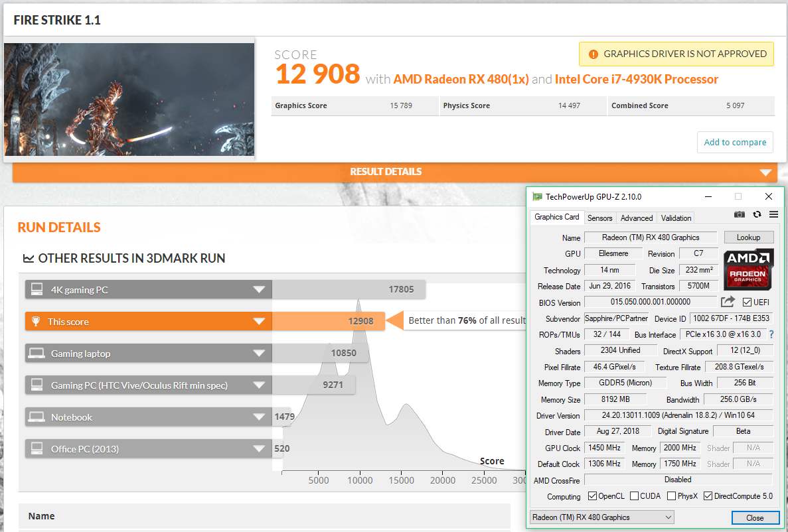Click BIOS share/export arrow icon
Image resolution: width=788 pixels, height=532 pixels.
click(x=728, y=301)
